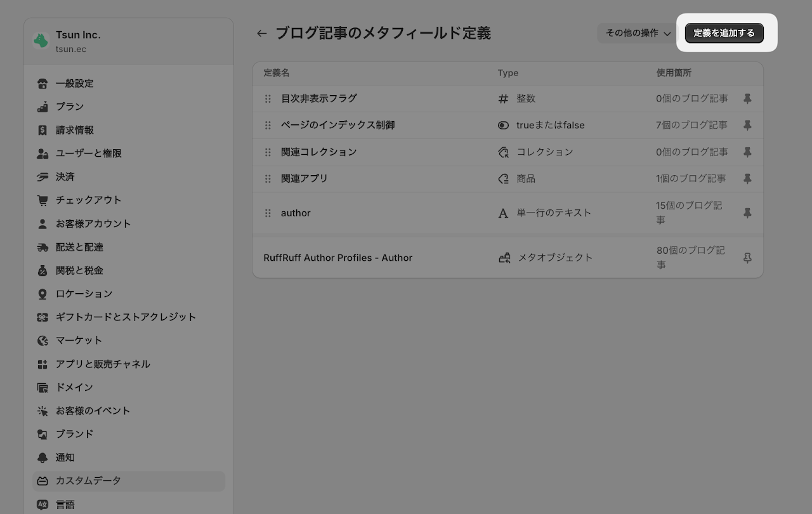Image resolution: width=812 pixels, height=514 pixels.
Task: Click the 整数 type hash icon
Action: [503, 99]
